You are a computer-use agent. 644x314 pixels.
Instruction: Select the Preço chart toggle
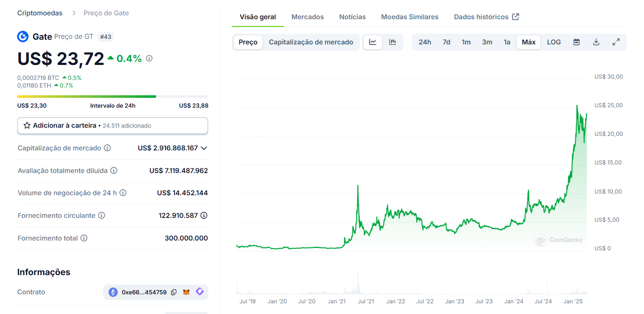248,42
